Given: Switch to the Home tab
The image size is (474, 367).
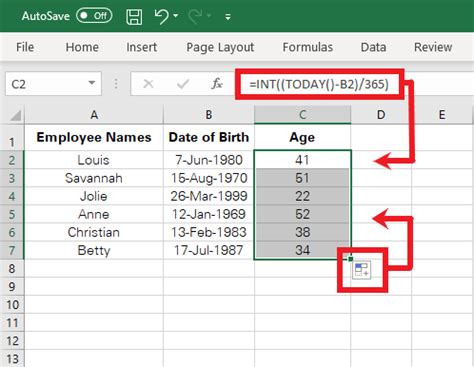Looking at the screenshot, I should point(82,47).
